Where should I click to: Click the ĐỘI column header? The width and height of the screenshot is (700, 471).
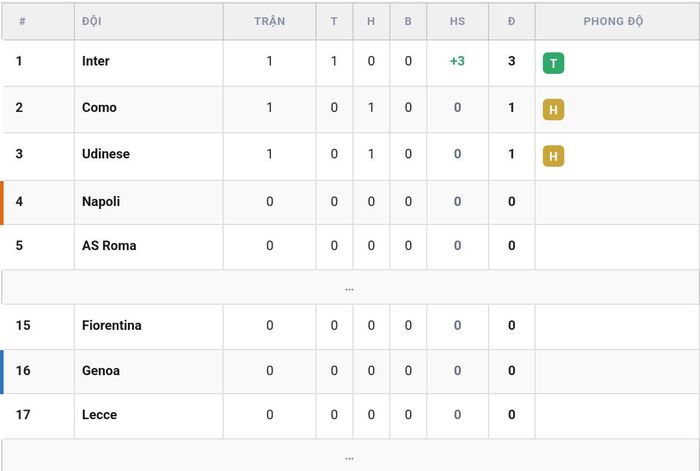(x=92, y=21)
